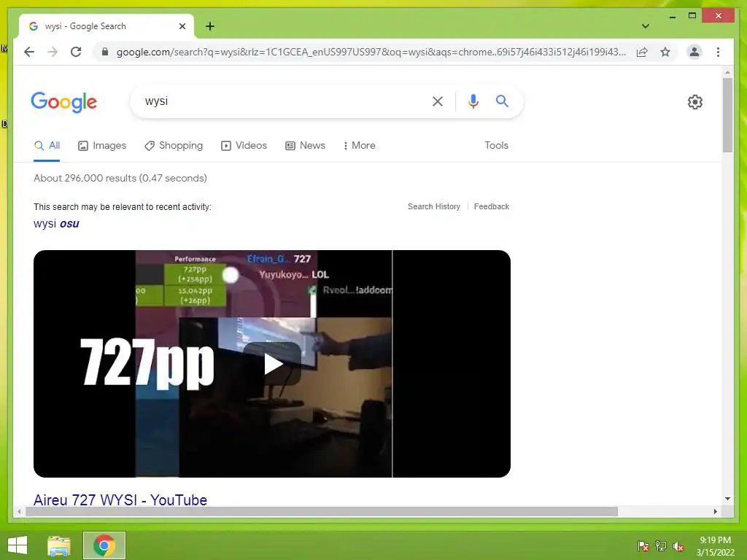Image resolution: width=747 pixels, height=560 pixels.
Task: Start voice search with microphone icon
Action: (x=473, y=101)
